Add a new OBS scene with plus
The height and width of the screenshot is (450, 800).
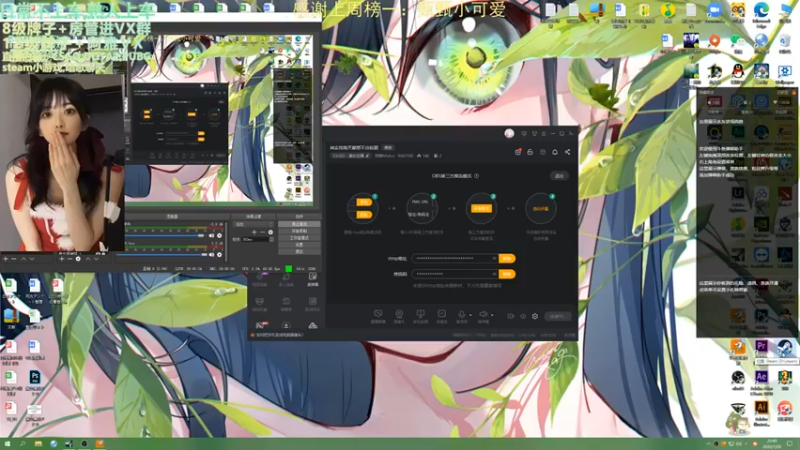click(6, 259)
